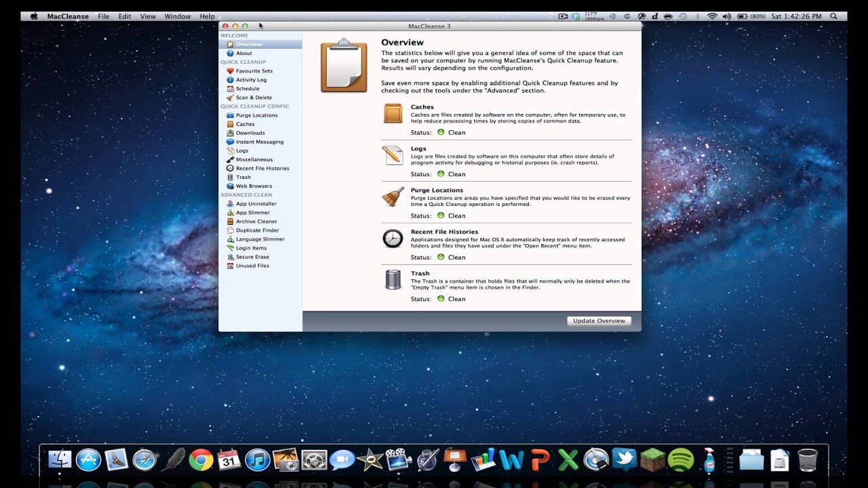Click the Trash sidebar icon

point(230,177)
